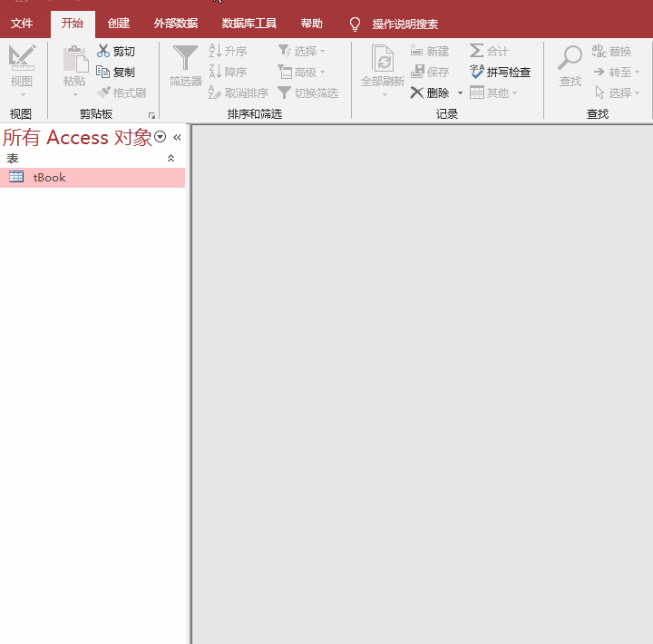Open the 视图 (View) button
The image size is (653, 644).
pyautogui.click(x=22, y=70)
